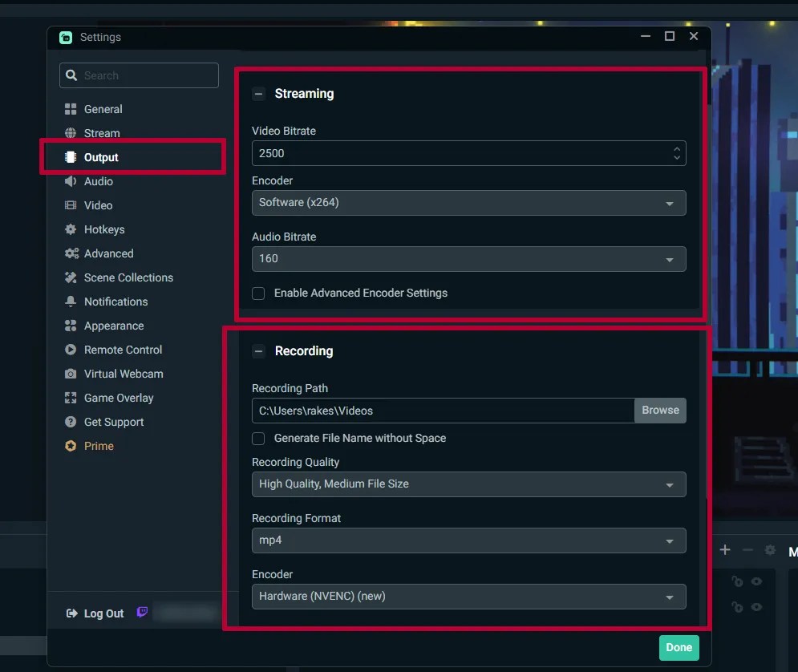The image size is (798, 672).
Task: Click the Virtual Webcam camera icon
Action: click(x=70, y=374)
